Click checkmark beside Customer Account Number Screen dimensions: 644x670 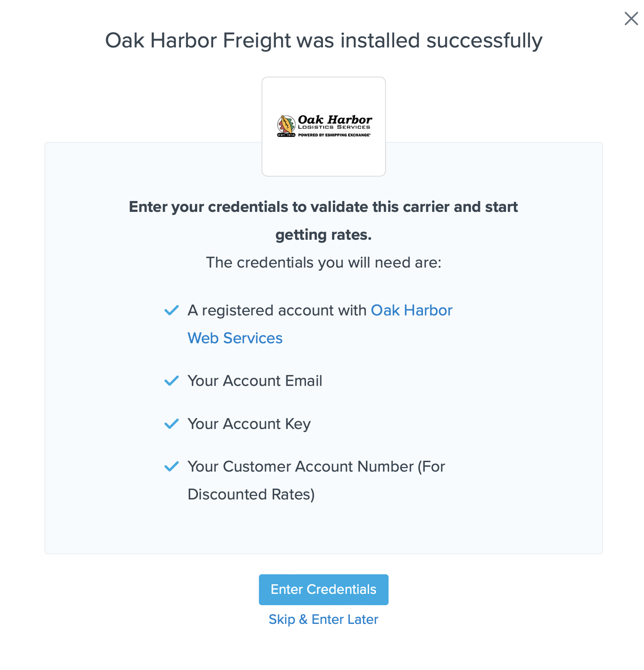[171, 466]
